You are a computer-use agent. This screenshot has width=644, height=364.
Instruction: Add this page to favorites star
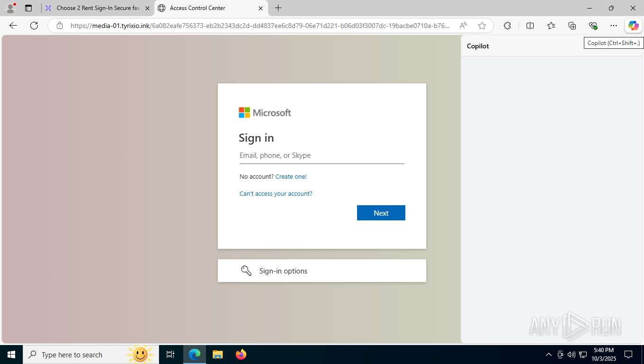pyautogui.click(x=482, y=26)
